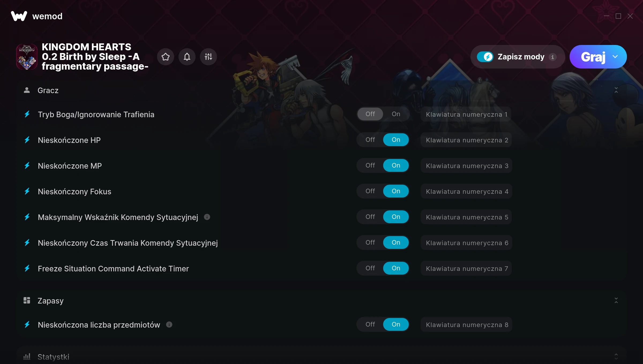Open the dropdown arrow beside Graj
Viewport: 643px width, 364px height.
pyautogui.click(x=615, y=57)
